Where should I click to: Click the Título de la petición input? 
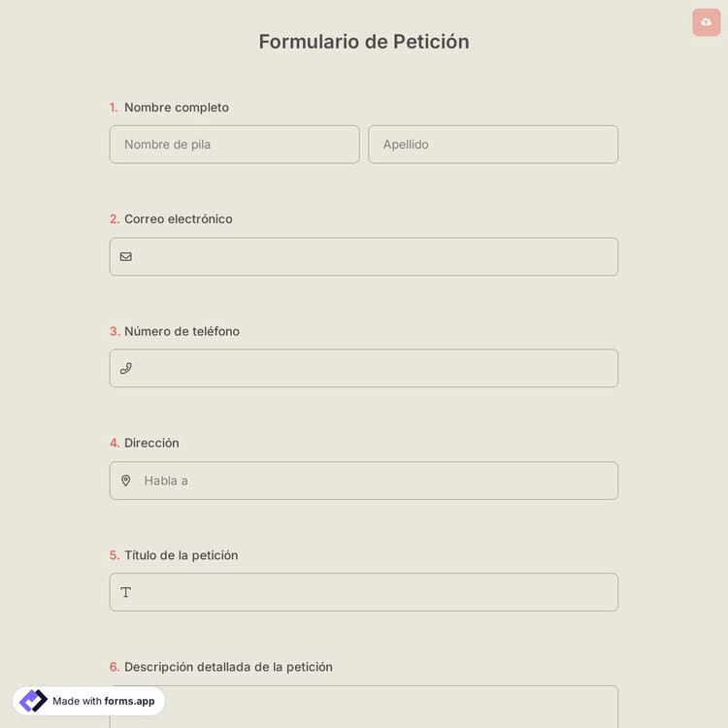click(374, 592)
